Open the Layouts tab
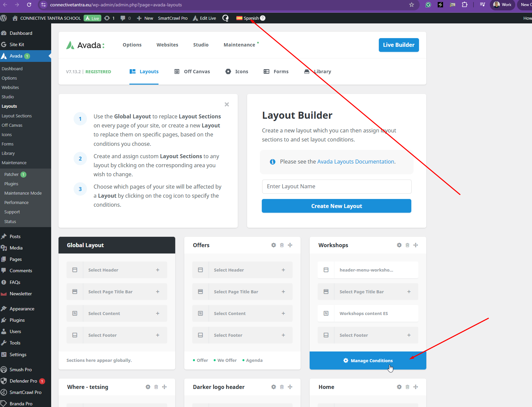 (x=144, y=72)
